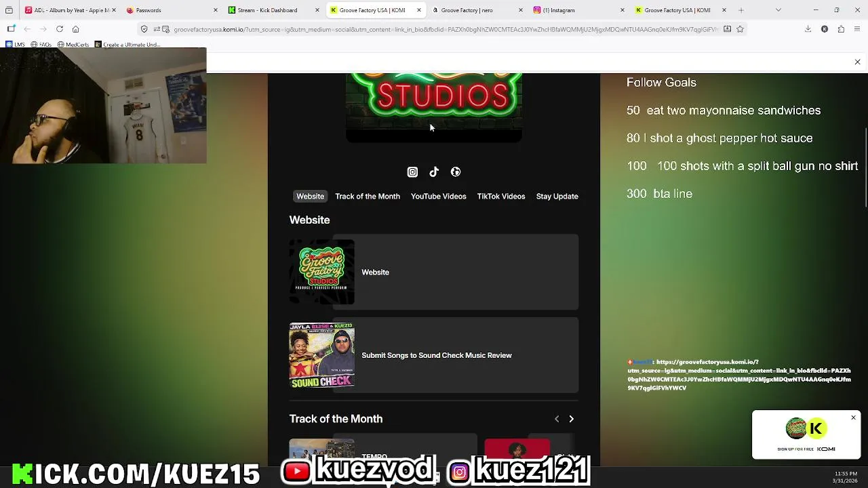This screenshot has width=868, height=488.
Task: Click the address bar URL
Action: [444, 29]
